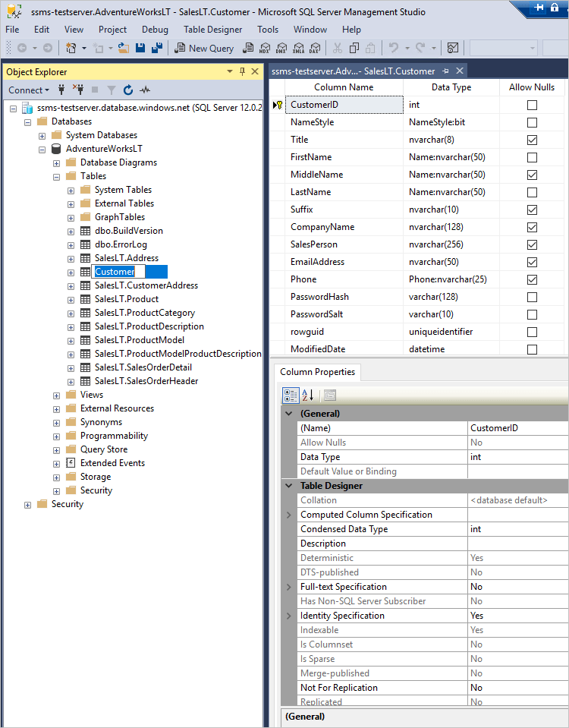Uncheck Allow Nulls for Suffix
The width and height of the screenshot is (569, 728).
point(532,210)
